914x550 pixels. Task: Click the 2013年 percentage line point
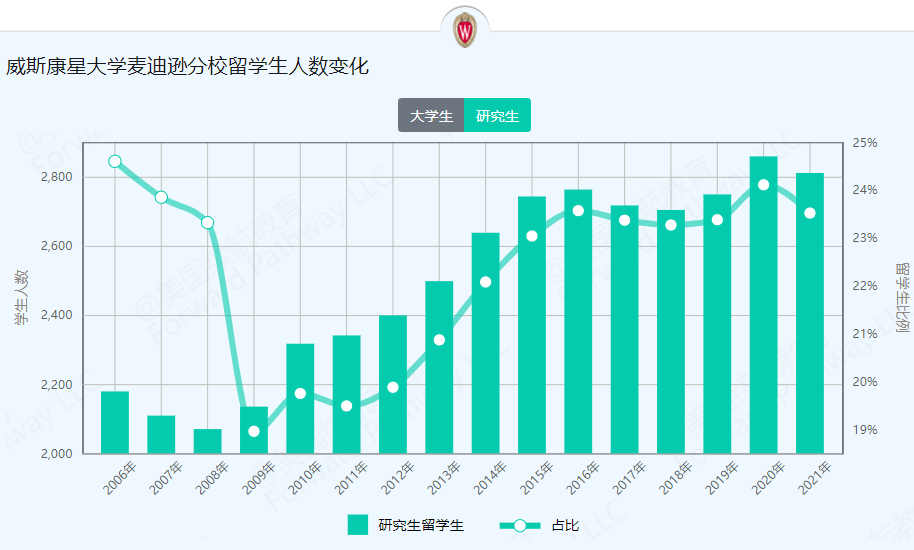coord(440,340)
